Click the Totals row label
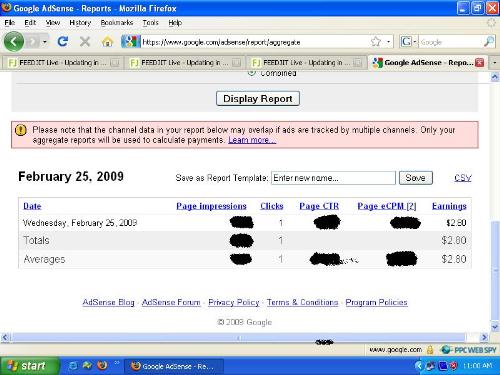Viewport: 500px width, 375px height. [36, 240]
